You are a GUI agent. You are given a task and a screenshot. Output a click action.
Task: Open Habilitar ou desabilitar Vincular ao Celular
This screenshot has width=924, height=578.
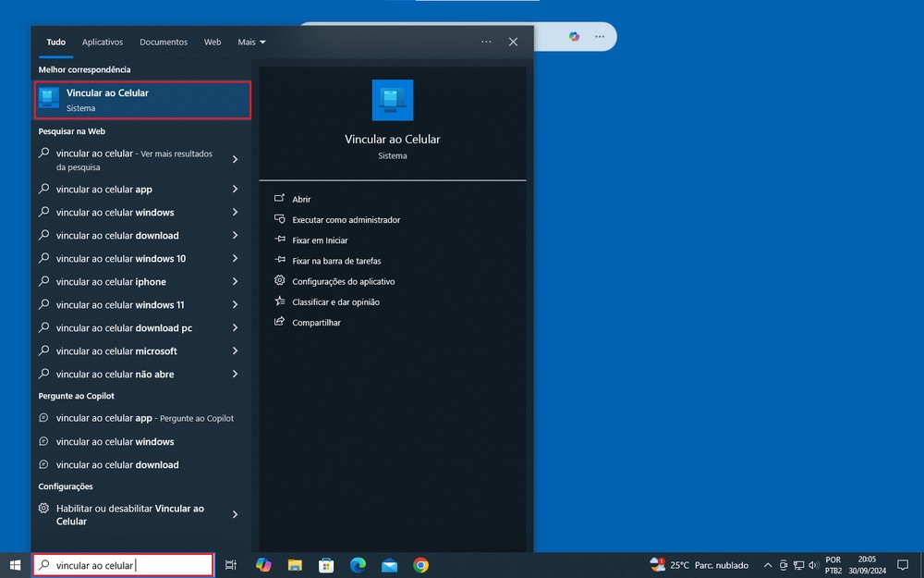click(x=129, y=514)
